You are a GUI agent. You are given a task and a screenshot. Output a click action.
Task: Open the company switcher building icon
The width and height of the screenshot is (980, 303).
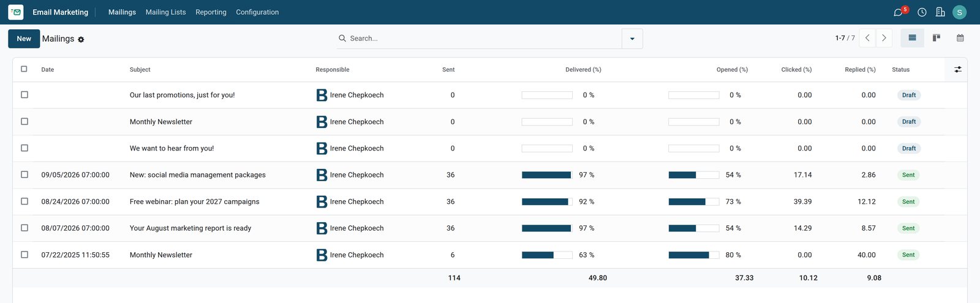(940, 12)
